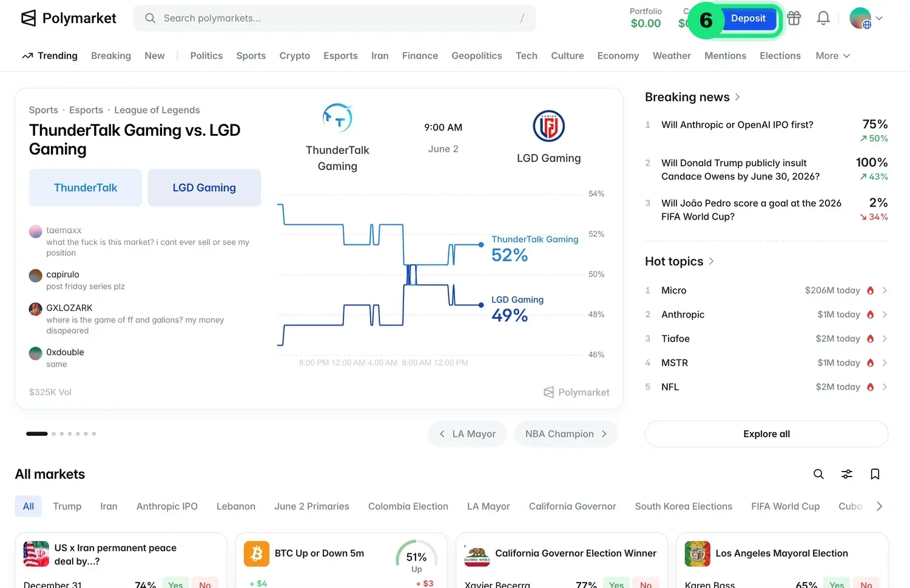
Task: Open the notifications bell
Action: click(x=823, y=18)
